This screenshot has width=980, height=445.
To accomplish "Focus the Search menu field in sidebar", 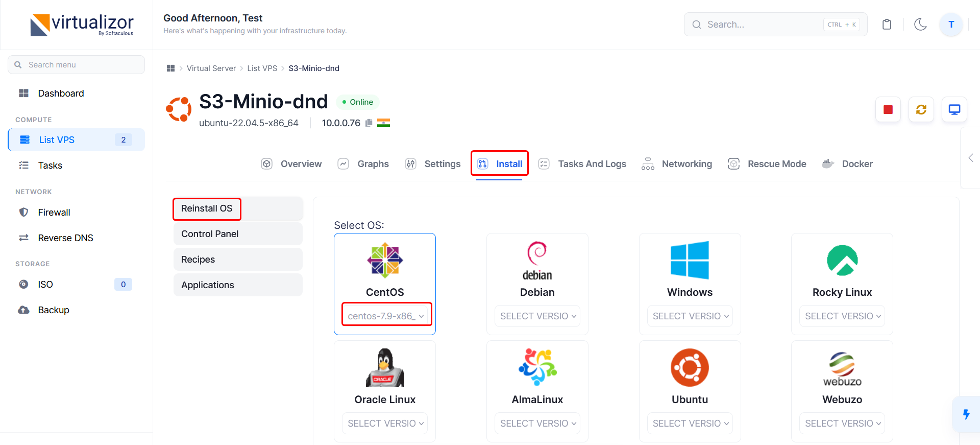I will [x=76, y=65].
